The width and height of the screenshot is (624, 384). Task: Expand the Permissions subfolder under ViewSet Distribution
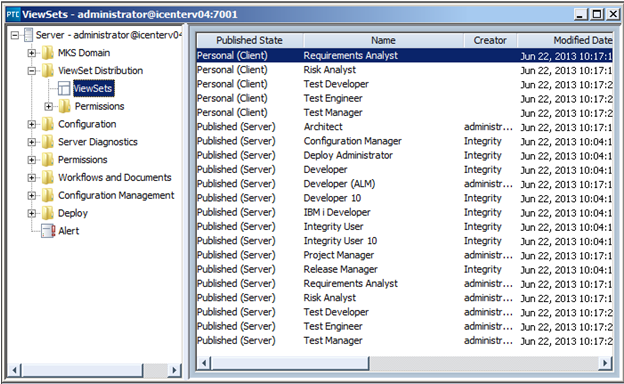(49, 106)
